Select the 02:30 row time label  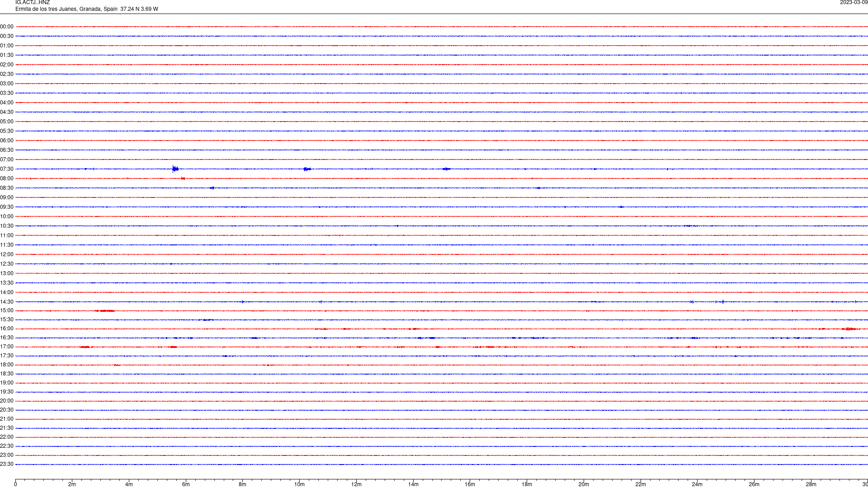pos(7,74)
